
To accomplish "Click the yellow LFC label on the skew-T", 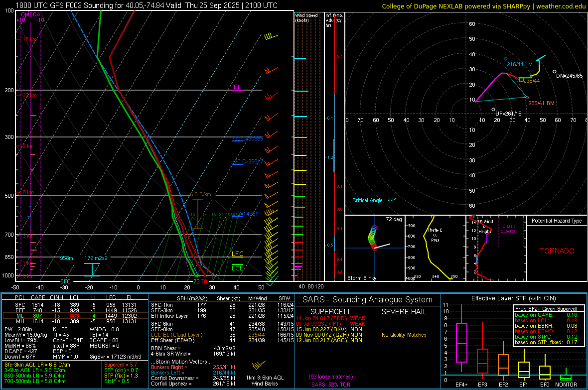I will pyautogui.click(x=237, y=254).
